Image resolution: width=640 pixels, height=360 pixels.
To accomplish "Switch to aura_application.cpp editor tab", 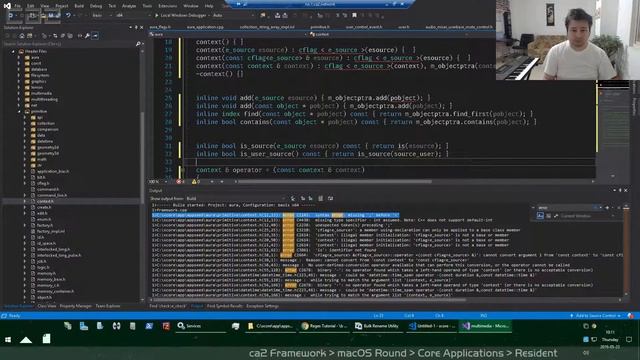I will (205, 27).
